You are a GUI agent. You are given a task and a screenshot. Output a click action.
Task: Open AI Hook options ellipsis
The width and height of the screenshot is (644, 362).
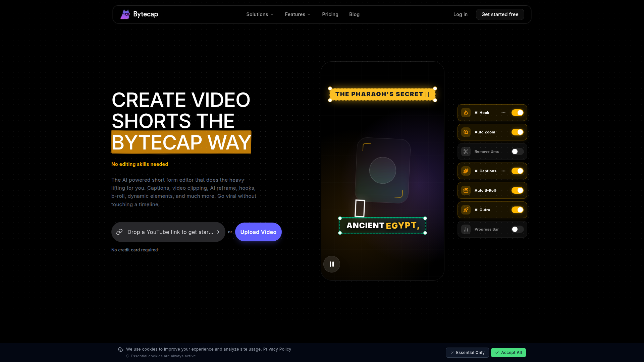(503, 113)
